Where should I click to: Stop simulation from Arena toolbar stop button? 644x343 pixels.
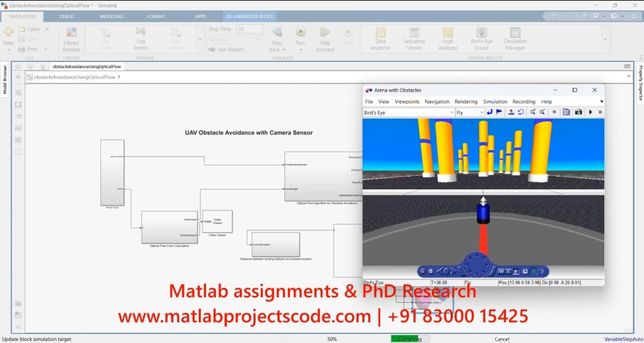[x=600, y=112]
